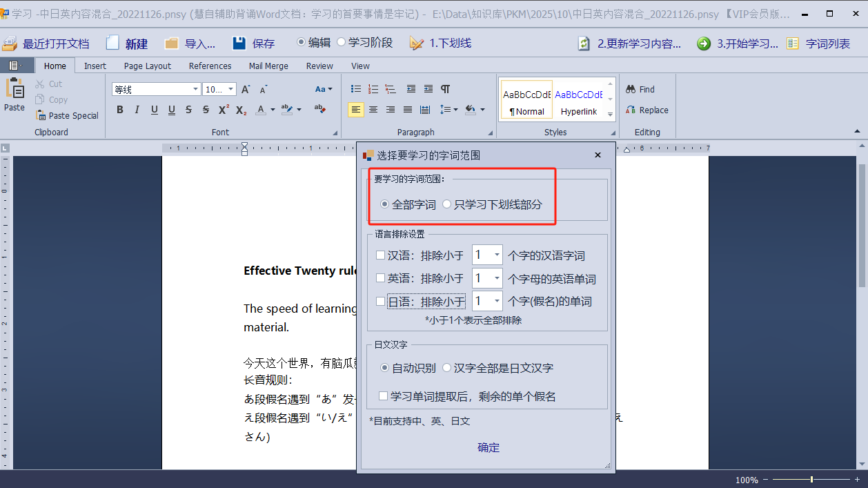Insert a bulleted list
The image size is (868, 488).
(x=356, y=89)
